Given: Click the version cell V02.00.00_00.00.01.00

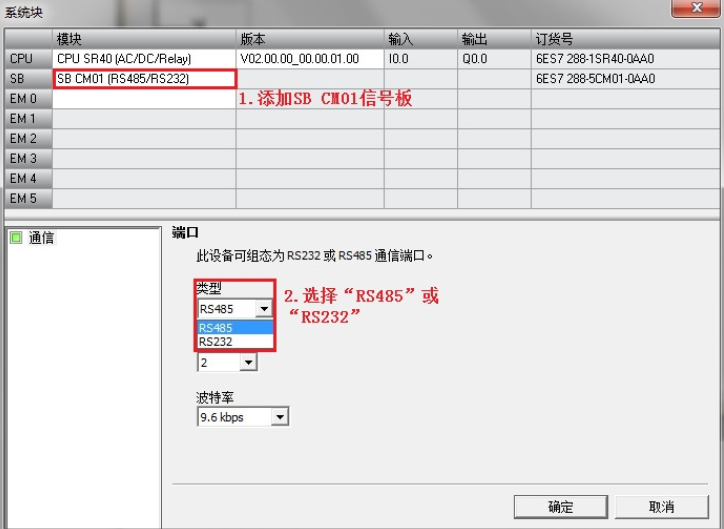Looking at the screenshot, I should click(x=310, y=59).
